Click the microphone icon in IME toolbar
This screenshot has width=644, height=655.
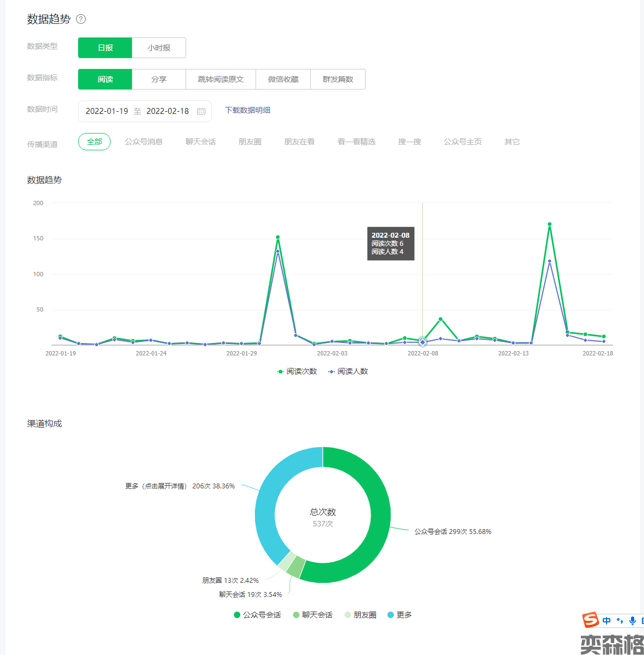(x=632, y=620)
